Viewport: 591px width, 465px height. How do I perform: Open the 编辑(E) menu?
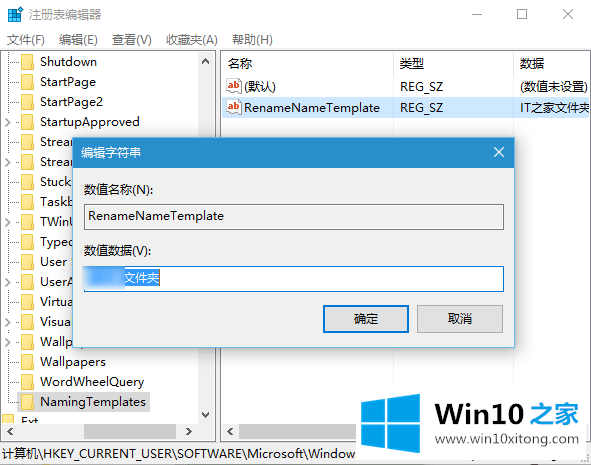78,40
